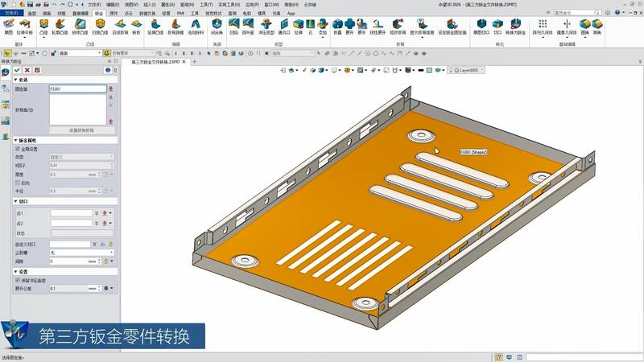
Task: Confirm with the green checkmark button
Action: coord(16,70)
